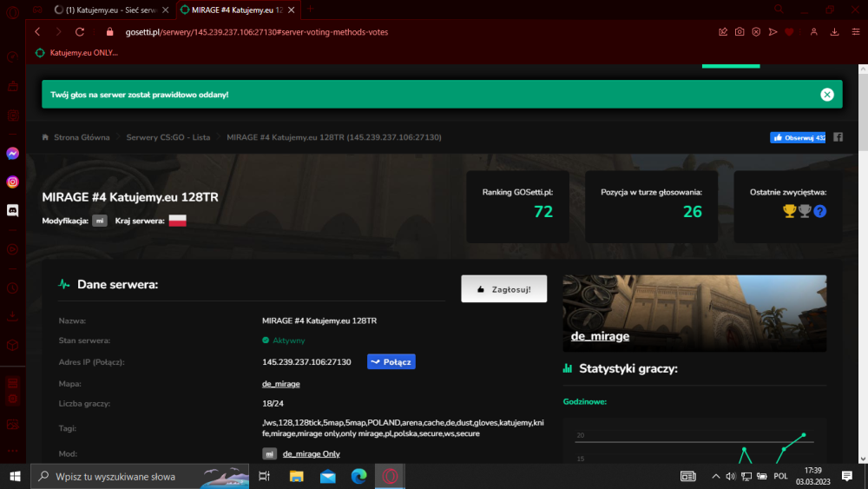Click the Facebook icon beside Obserwuj
Viewport: 868px width, 489px height.
click(838, 137)
